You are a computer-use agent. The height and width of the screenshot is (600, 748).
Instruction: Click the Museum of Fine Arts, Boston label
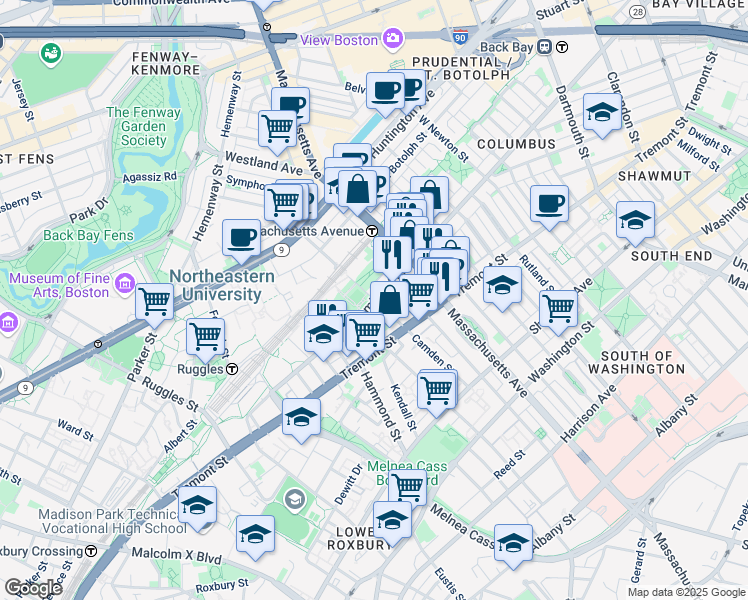pyautogui.click(x=60, y=285)
